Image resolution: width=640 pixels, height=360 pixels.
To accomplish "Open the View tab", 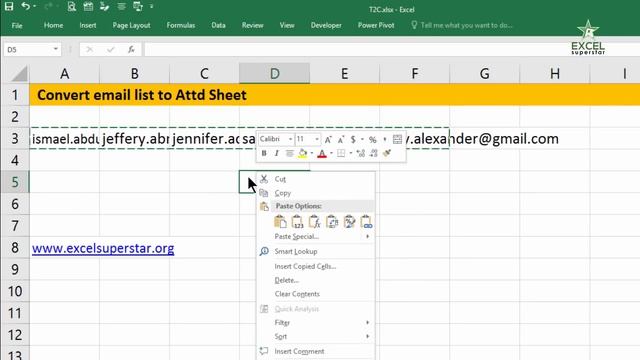I will pyautogui.click(x=287, y=25).
